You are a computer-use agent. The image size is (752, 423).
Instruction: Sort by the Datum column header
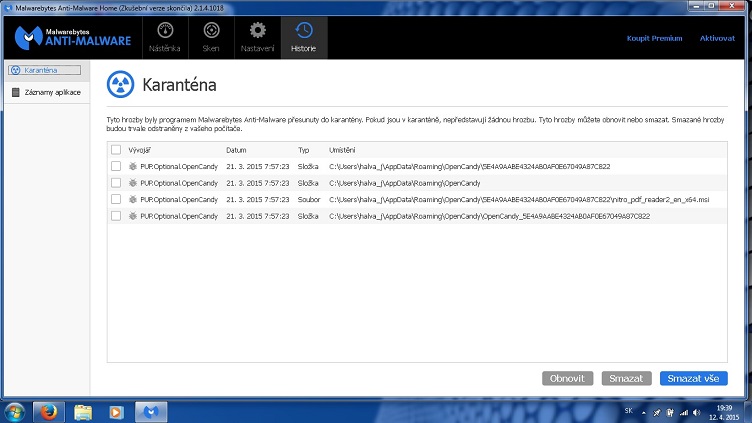[236, 150]
